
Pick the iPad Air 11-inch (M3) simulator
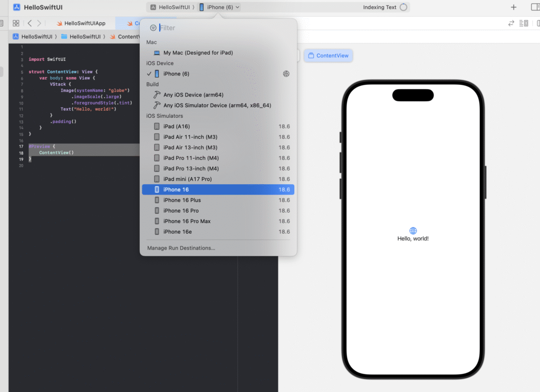click(218, 137)
